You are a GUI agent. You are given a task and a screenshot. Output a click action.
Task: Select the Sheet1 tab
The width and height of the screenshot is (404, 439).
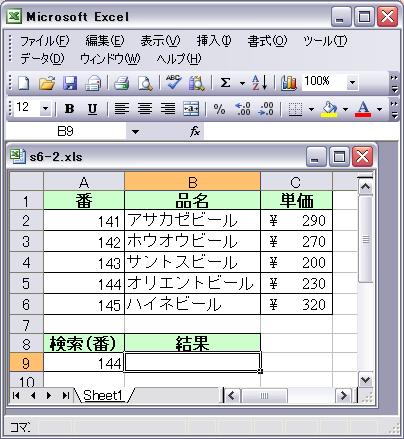(103, 395)
